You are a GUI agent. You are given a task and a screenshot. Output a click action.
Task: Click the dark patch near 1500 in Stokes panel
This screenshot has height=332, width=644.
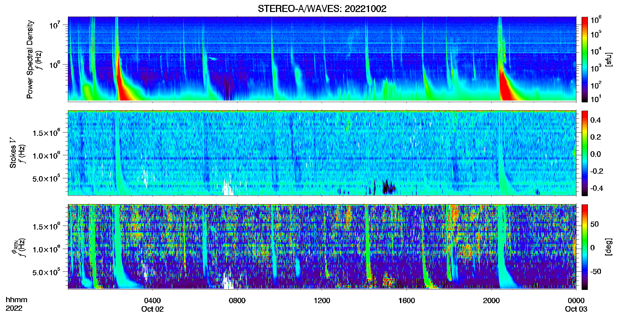click(389, 188)
